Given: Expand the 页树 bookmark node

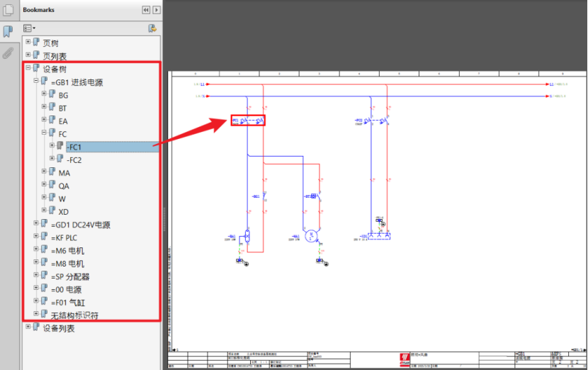Looking at the screenshot, I should pyautogui.click(x=28, y=42).
